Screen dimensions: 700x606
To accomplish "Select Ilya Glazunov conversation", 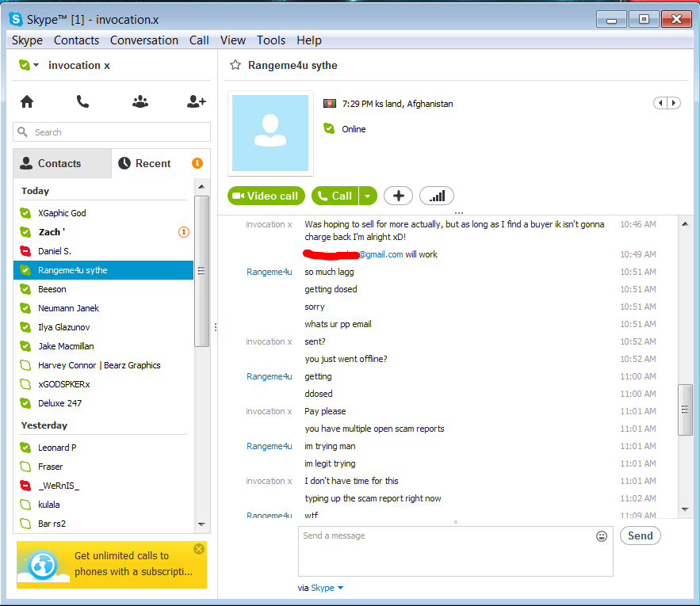I will pyautogui.click(x=104, y=327).
